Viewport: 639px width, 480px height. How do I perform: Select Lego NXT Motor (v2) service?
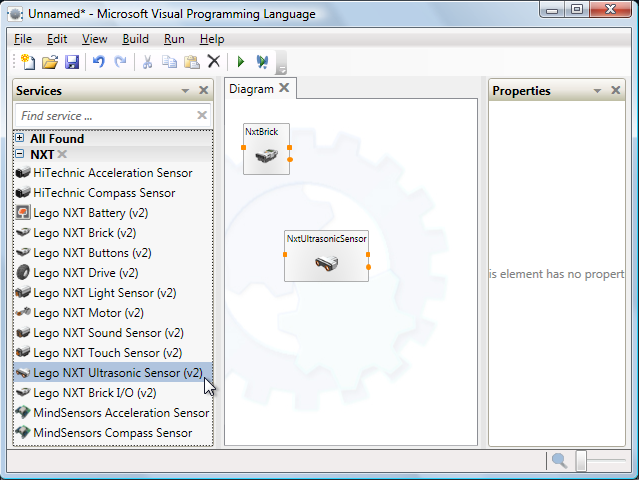coord(113,313)
